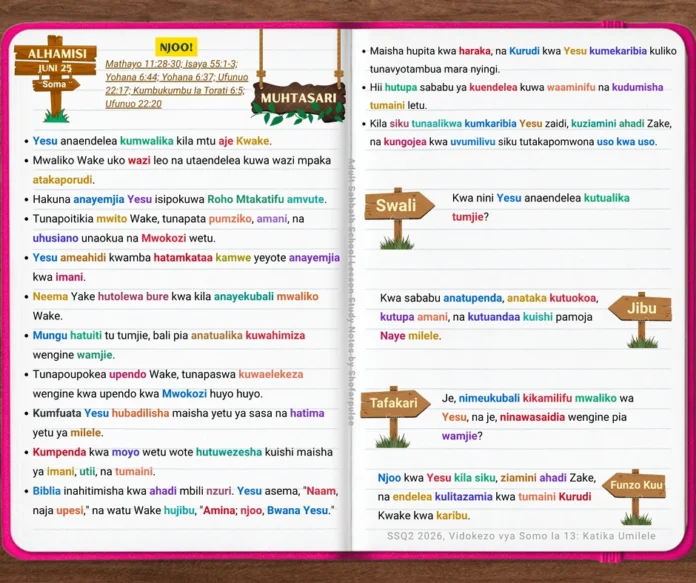
Task: Click the vertical Shofarpulse watermark on spine
Action: tap(351, 292)
